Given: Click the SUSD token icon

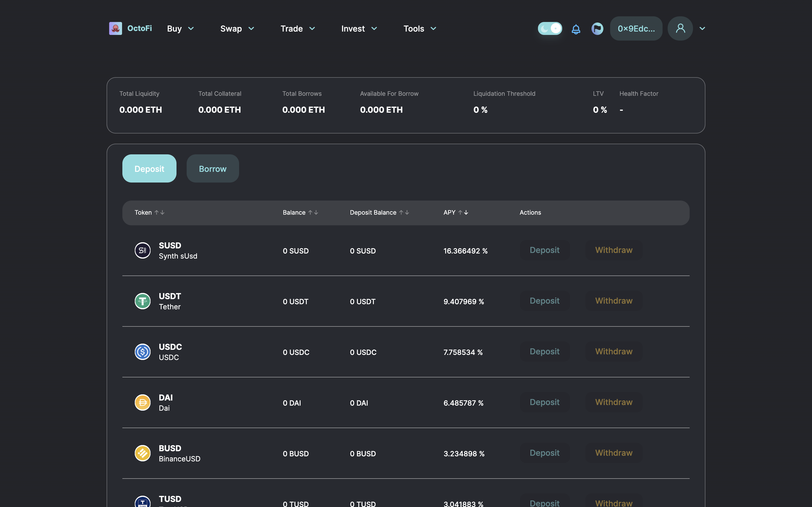Looking at the screenshot, I should coord(143,250).
